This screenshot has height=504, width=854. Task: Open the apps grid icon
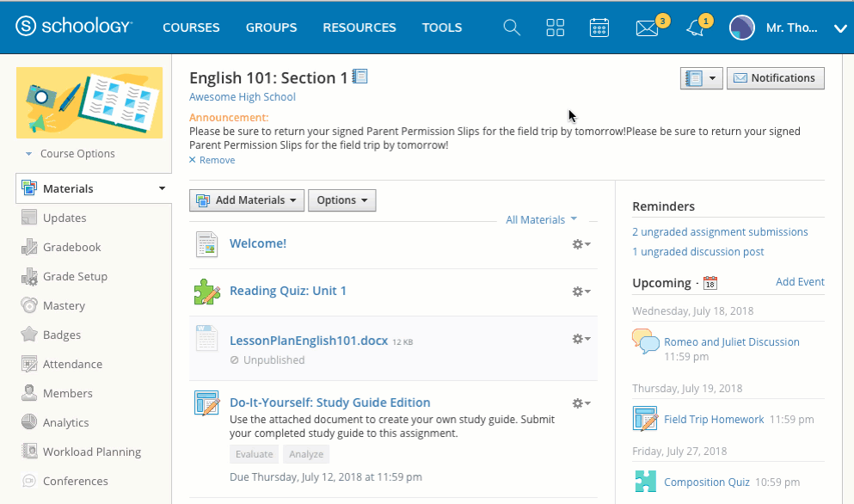click(556, 28)
